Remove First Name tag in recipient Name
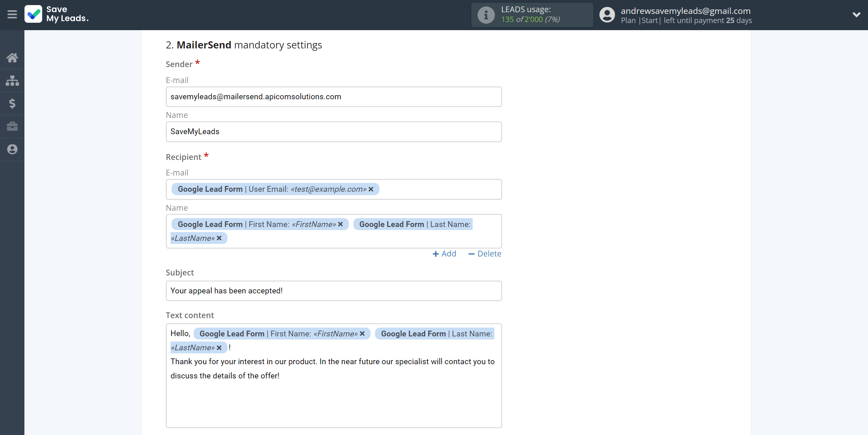This screenshot has height=435, width=868. coord(340,224)
